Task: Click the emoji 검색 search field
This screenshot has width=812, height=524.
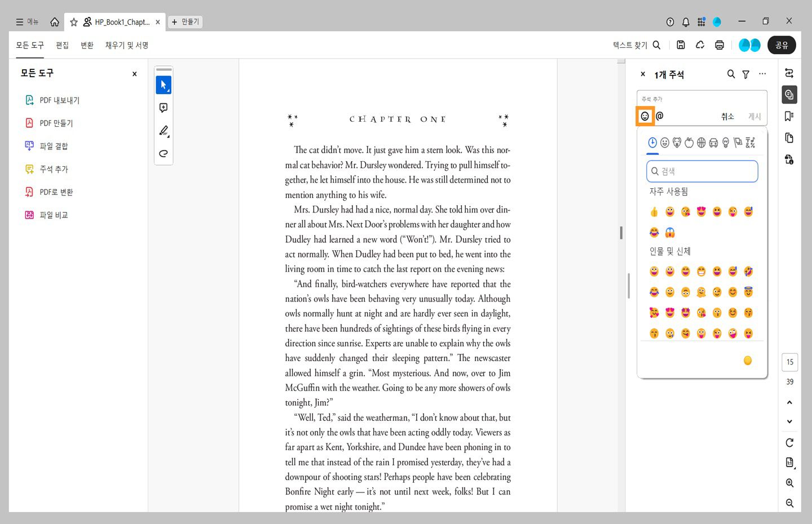Action: [702, 171]
